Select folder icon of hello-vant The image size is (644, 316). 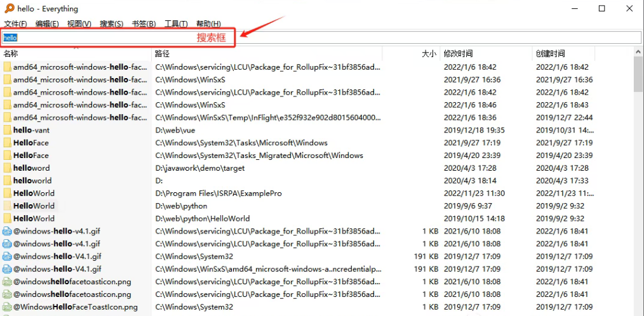[x=7, y=130]
